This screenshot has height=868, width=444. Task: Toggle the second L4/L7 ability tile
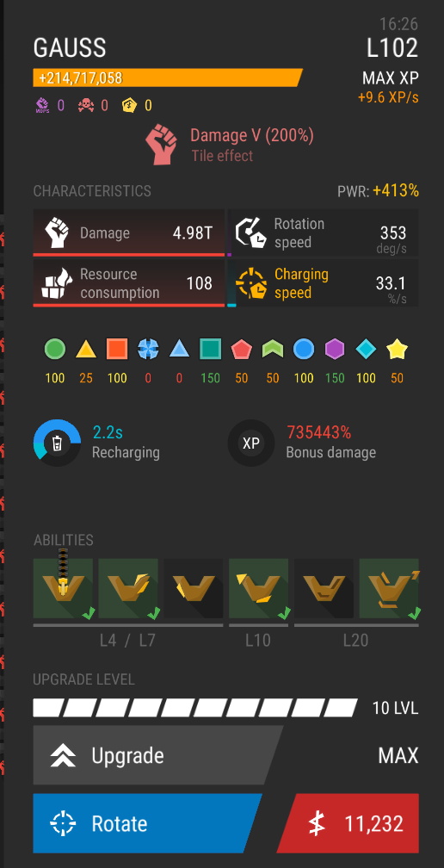(128, 588)
